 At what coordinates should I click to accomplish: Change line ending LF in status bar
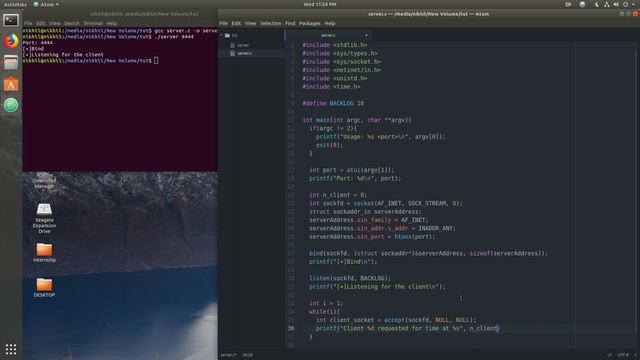609,355
